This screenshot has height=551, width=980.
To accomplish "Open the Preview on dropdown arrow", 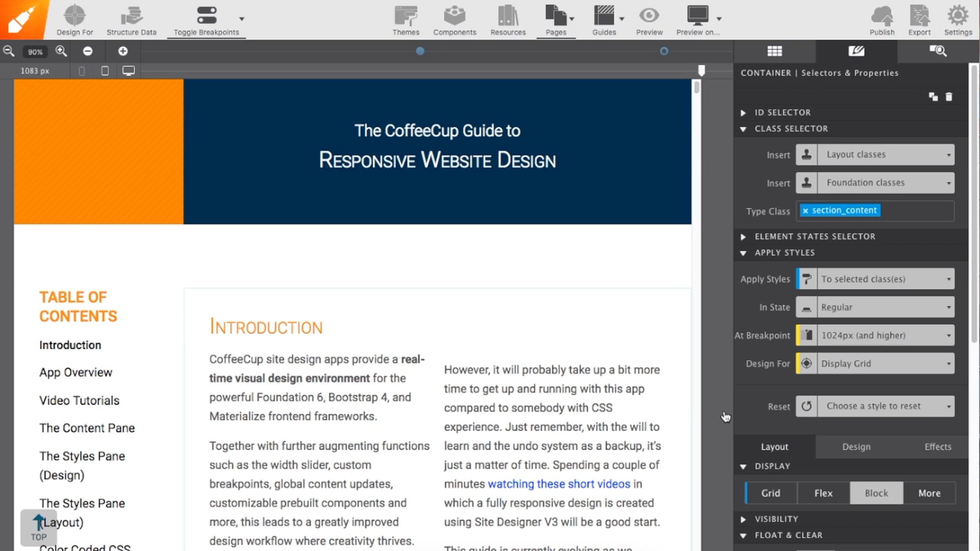I will pos(719,19).
